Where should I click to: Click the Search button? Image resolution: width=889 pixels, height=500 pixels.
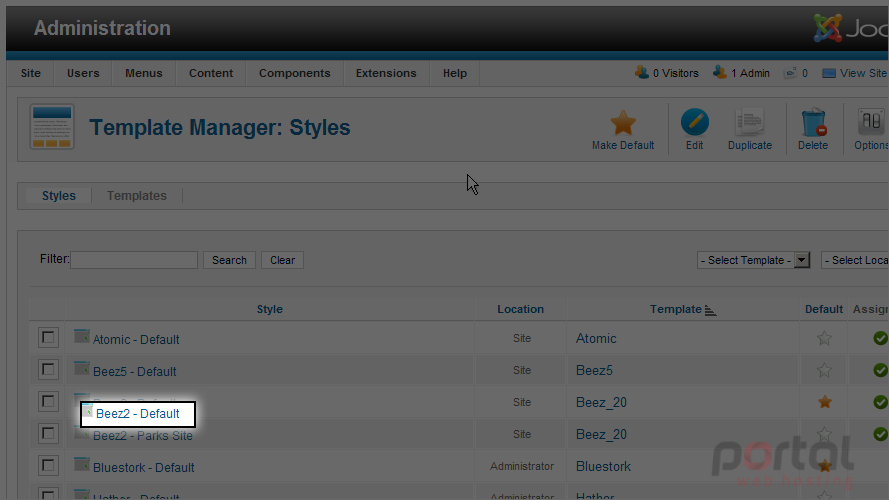(x=230, y=260)
